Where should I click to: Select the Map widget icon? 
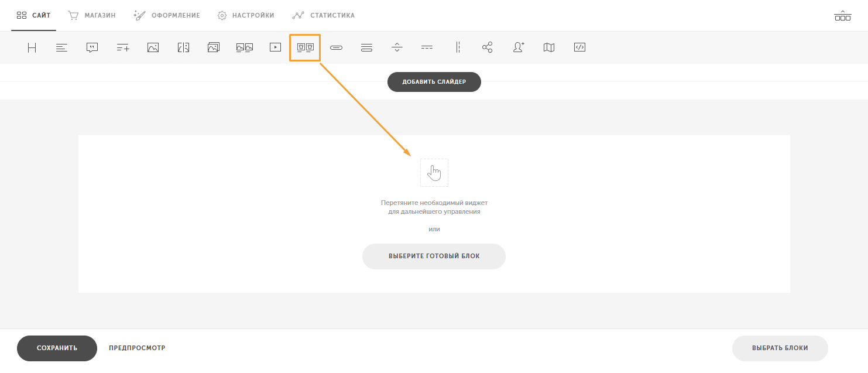tap(549, 48)
